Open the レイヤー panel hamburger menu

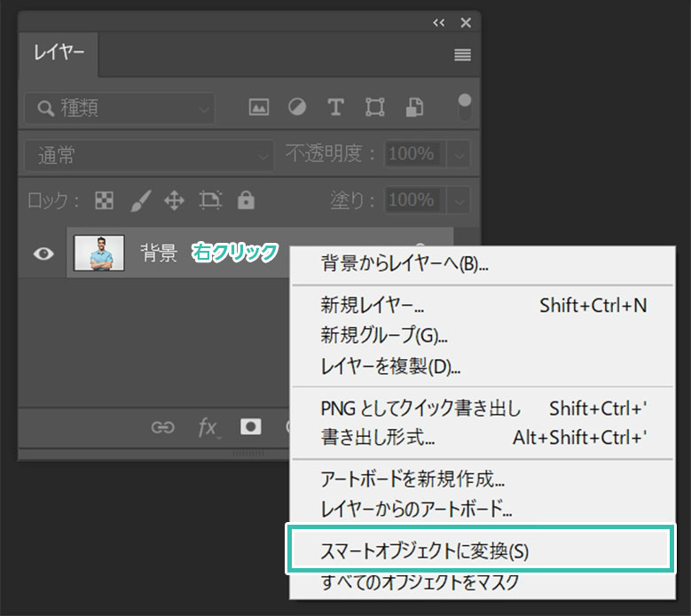pyautogui.click(x=462, y=55)
